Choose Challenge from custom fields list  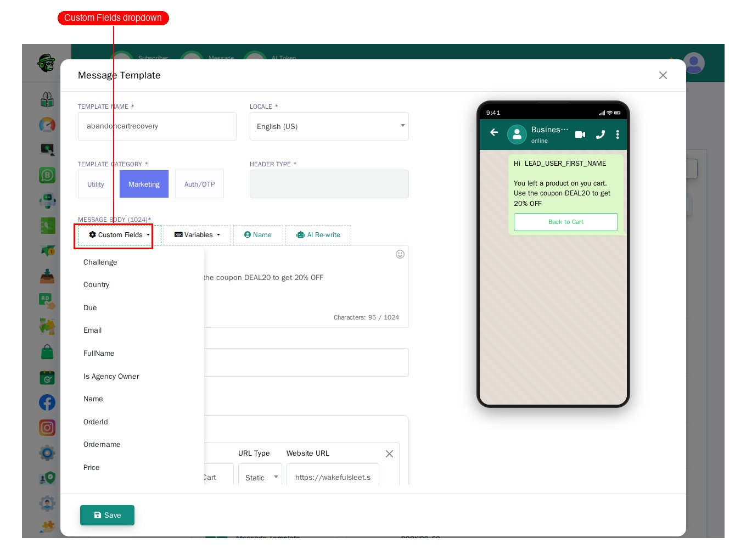(x=100, y=262)
